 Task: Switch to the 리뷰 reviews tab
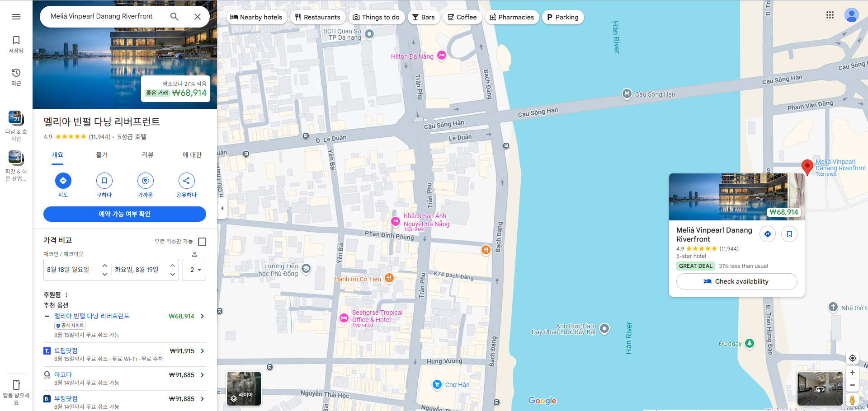[x=148, y=155]
